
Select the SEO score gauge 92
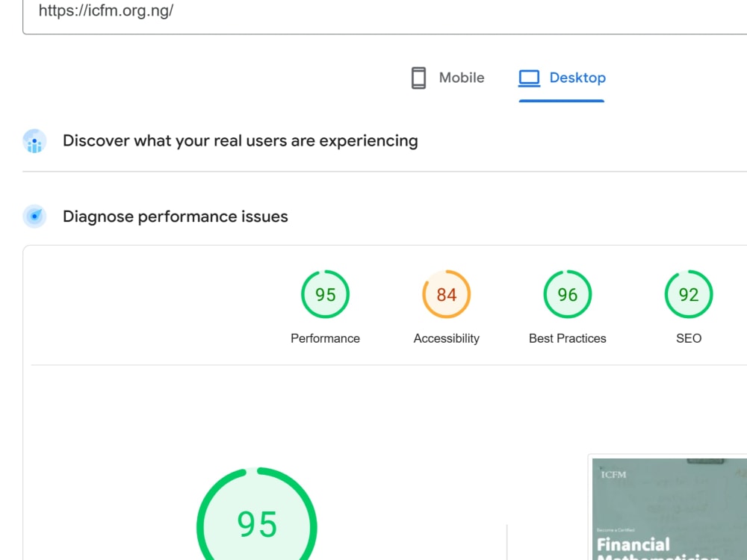pos(689,294)
